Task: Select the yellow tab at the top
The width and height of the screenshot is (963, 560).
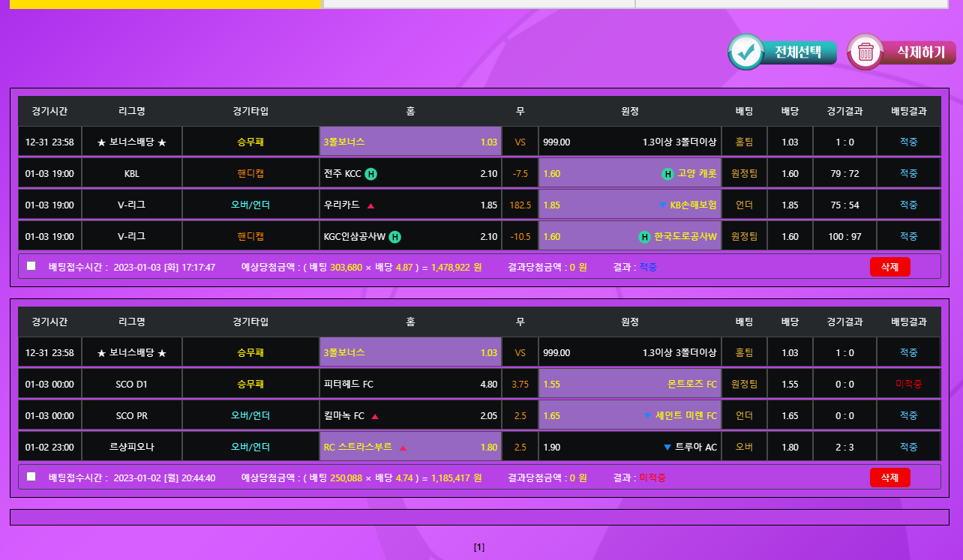Action: pos(165,4)
